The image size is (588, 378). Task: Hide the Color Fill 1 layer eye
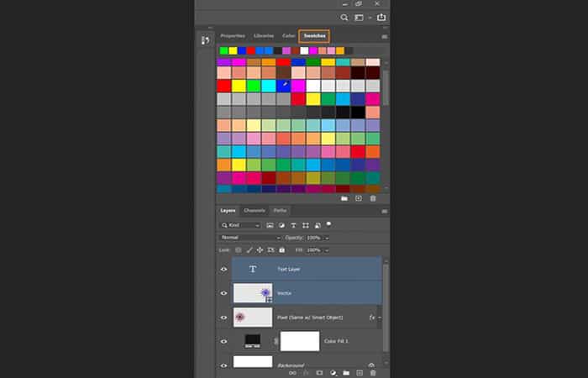tap(223, 342)
